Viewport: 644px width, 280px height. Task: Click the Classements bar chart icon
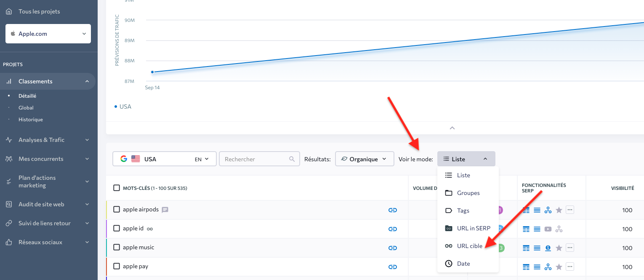tap(9, 81)
